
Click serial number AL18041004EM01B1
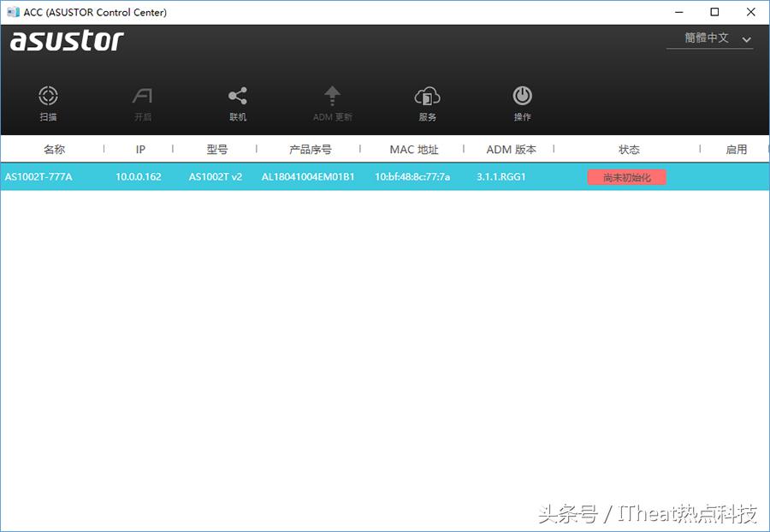tap(308, 177)
